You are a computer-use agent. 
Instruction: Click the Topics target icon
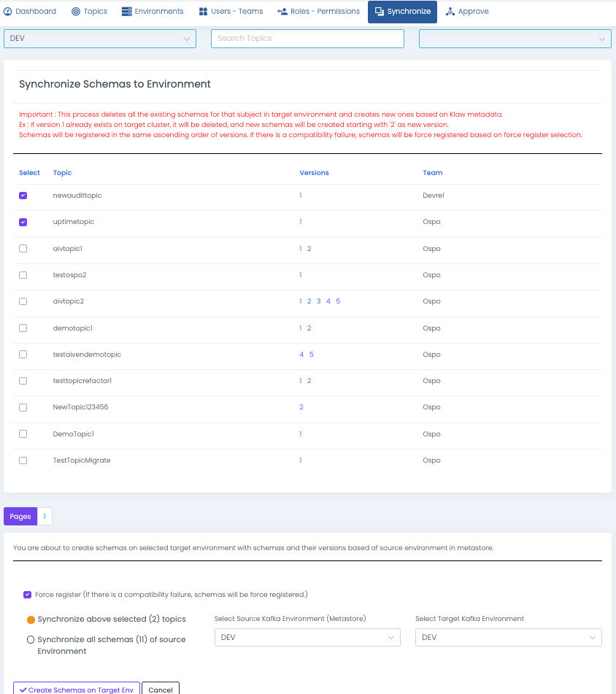(77, 12)
